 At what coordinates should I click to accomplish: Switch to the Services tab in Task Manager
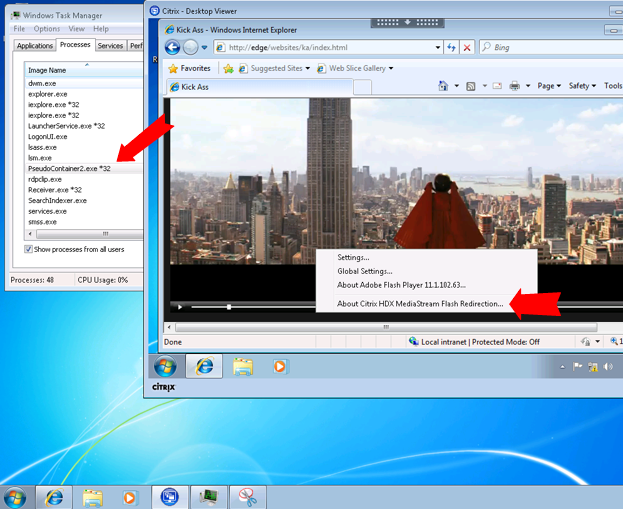click(x=110, y=45)
